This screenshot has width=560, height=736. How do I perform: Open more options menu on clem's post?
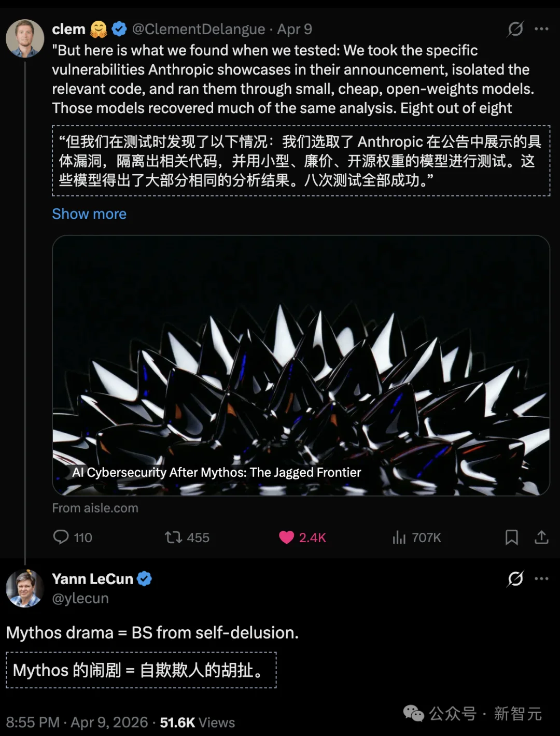541,29
